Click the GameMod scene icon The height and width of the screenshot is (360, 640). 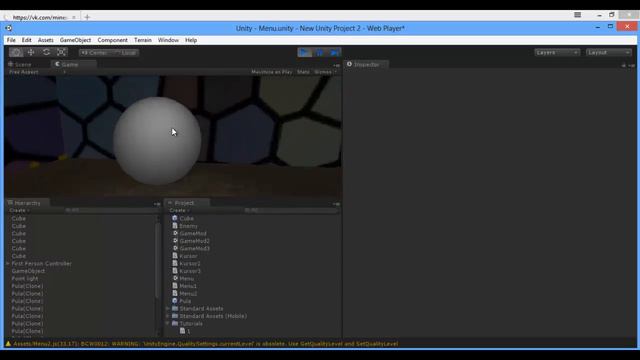click(x=175, y=233)
